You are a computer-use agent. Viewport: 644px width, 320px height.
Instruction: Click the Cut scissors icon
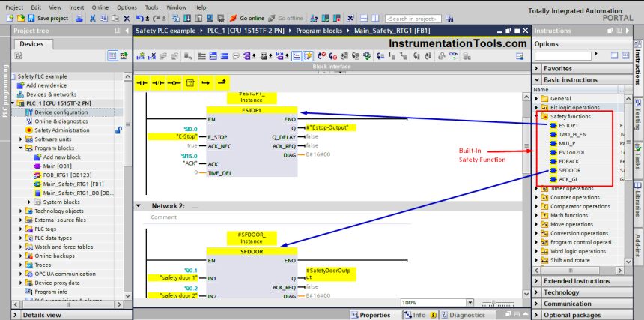[x=92, y=19]
